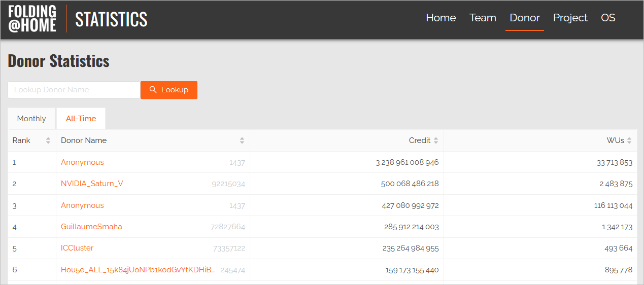The width and height of the screenshot is (644, 285).
Task: Click team number 92215034
Action: click(228, 184)
